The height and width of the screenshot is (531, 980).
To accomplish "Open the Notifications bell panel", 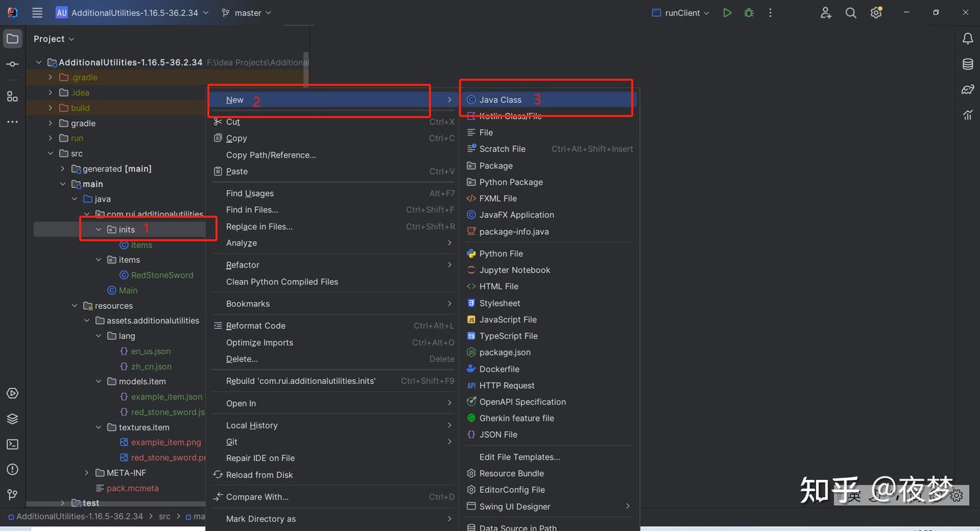I will point(968,39).
